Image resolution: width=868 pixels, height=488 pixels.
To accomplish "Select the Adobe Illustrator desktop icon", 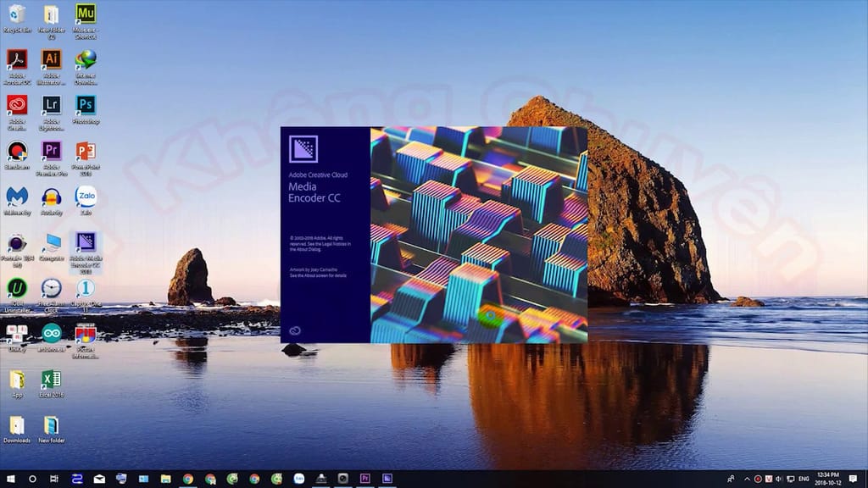I will [x=51, y=67].
